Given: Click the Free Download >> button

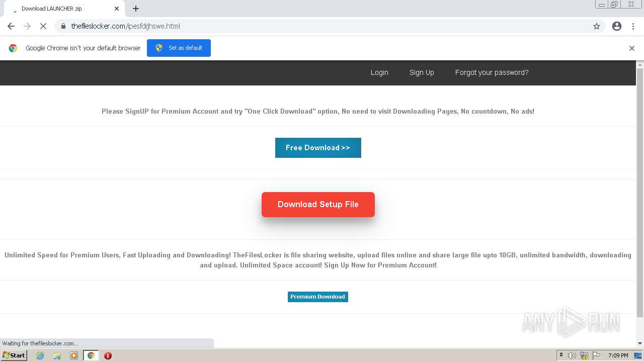Looking at the screenshot, I should pyautogui.click(x=318, y=148).
